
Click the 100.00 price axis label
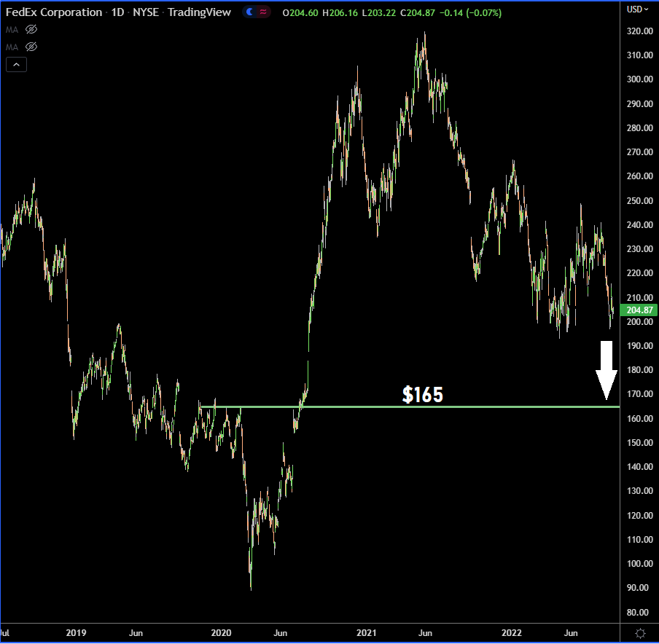(x=639, y=564)
